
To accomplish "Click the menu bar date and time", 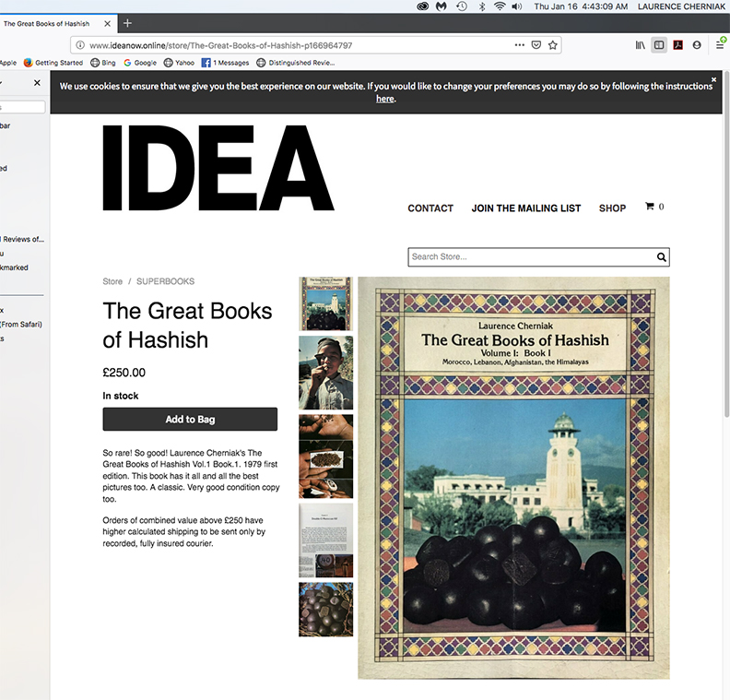I will pos(581,6).
